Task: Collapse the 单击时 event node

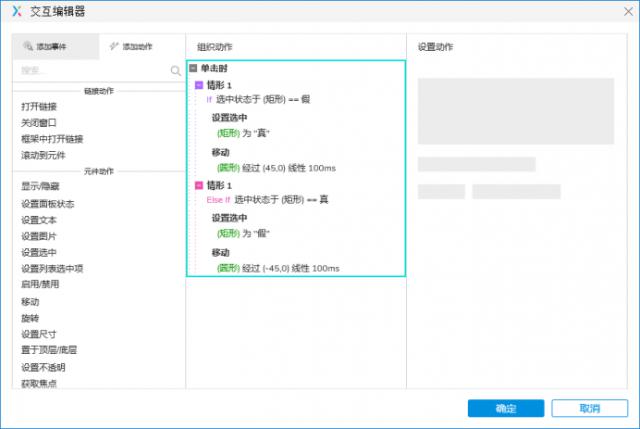Action: coord(193,68)
